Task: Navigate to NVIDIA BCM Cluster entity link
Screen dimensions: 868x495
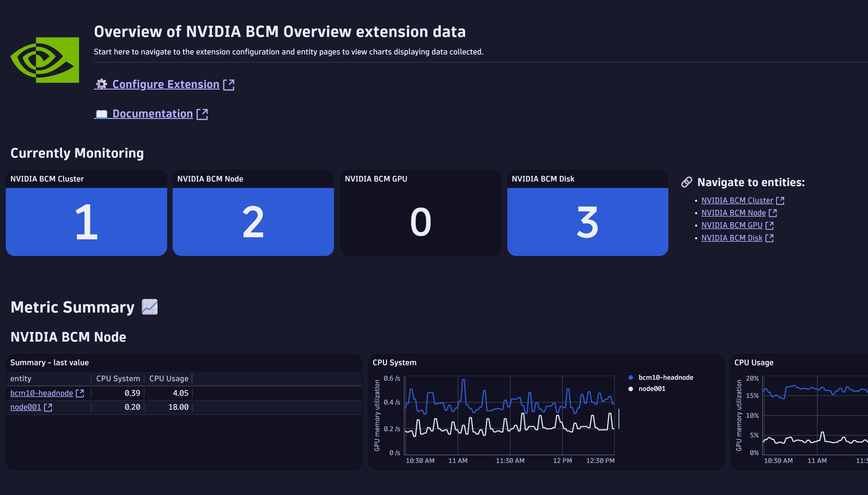Action: pos(737,200)
